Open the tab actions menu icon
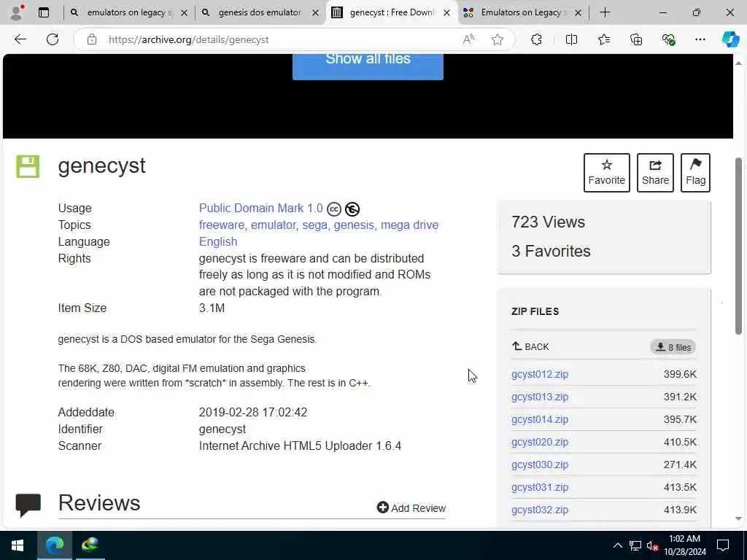747x560 pixels. 44,12
